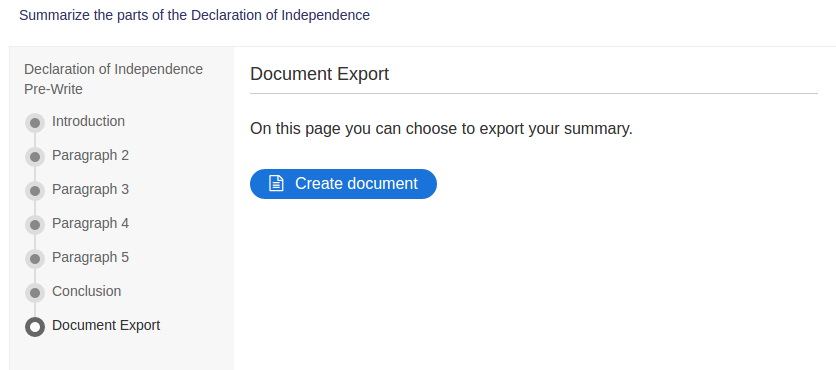The image size is (836, 370).
Task: Select the Introduction step circle marker
Action: (35, 123)
